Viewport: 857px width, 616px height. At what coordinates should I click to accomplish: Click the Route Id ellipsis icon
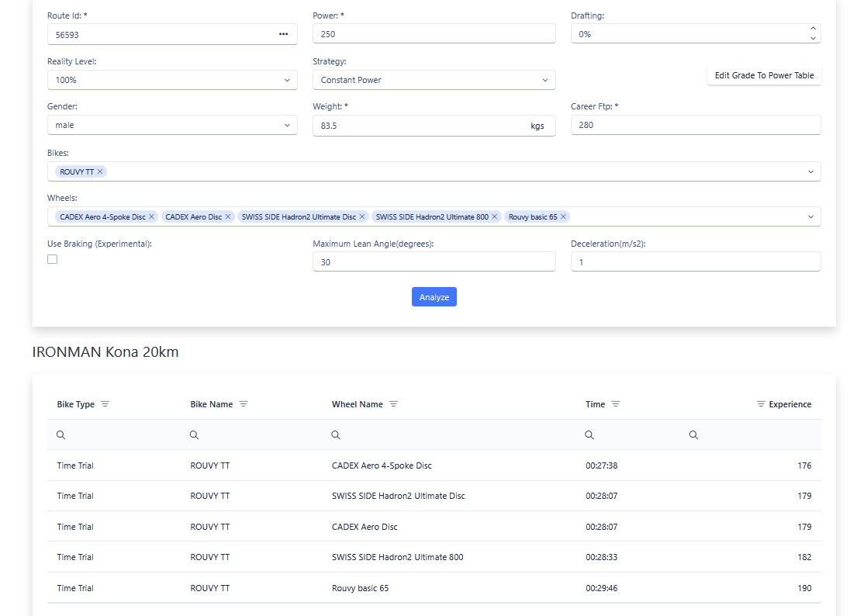coord(283,34)
